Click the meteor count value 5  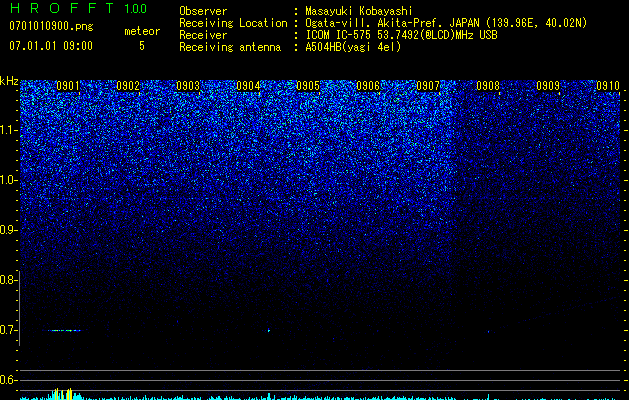point(142,46)
